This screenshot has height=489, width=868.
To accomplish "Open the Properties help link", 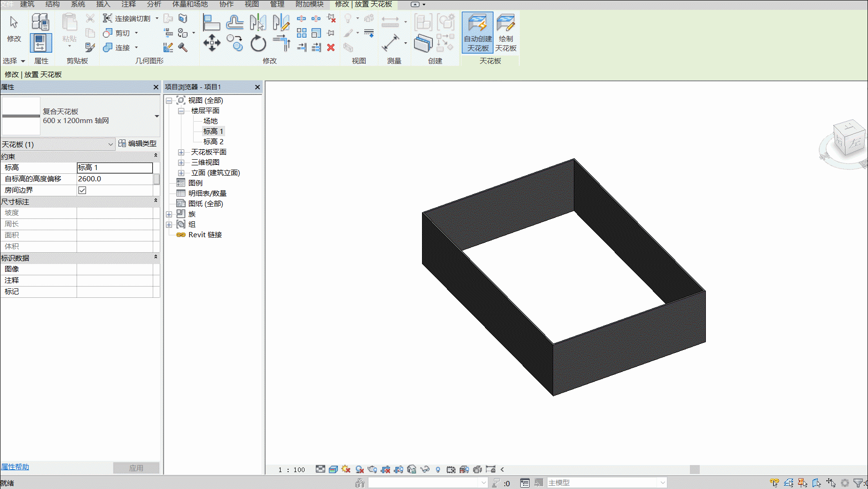I will (15, 466).
